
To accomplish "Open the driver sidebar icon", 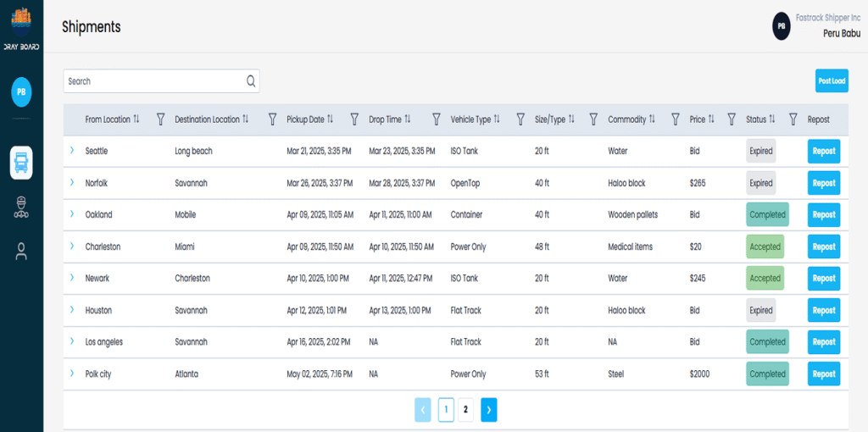I will tap(21, 208).
